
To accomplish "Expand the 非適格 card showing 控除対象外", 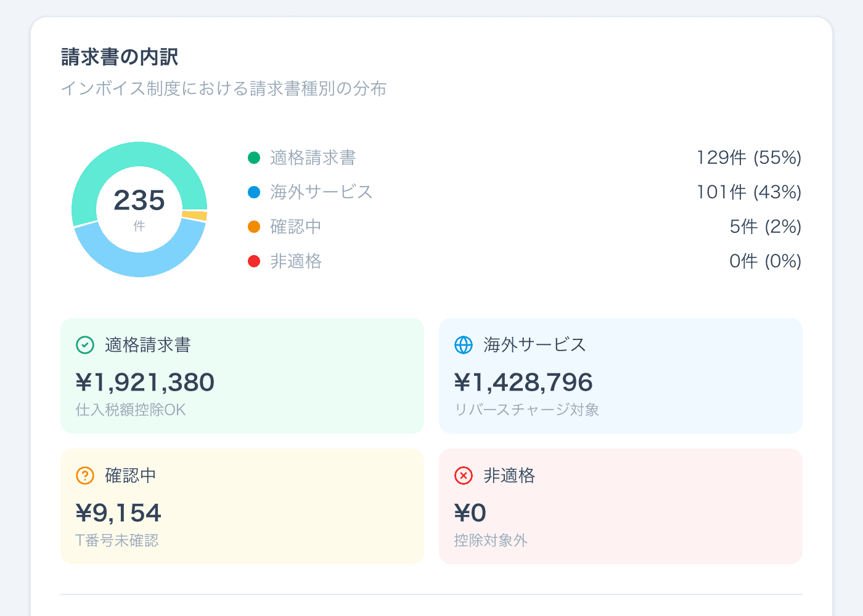I will [x=621, y=506].
